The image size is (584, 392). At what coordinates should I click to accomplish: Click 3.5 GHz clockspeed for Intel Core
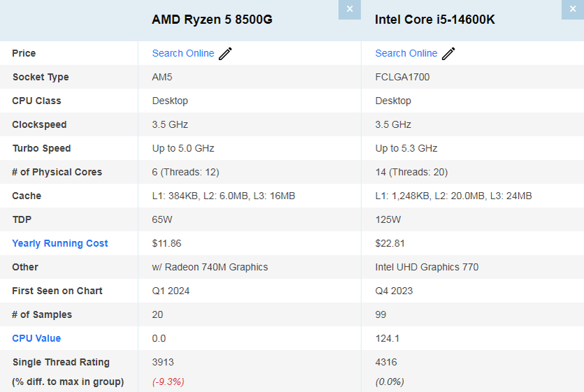click(x=393, y=124)
